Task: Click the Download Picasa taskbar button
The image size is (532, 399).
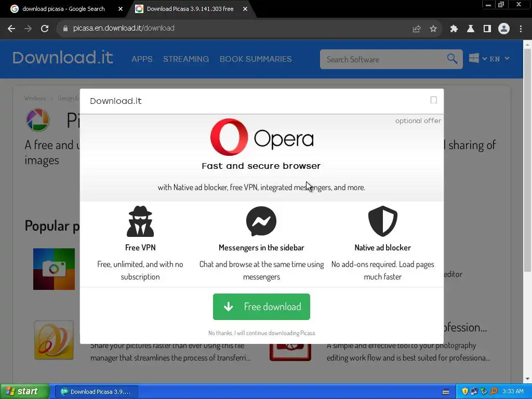Action: [96, 392]
